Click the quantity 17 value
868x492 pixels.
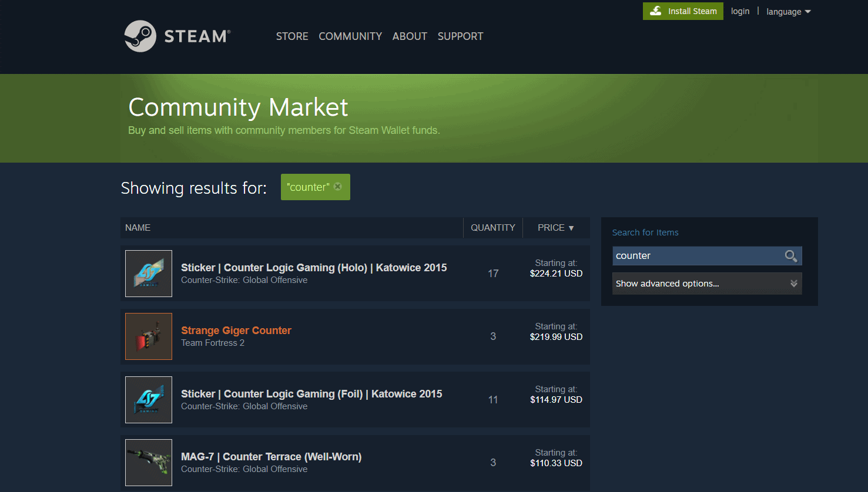pyautogui.click(x=493, y=274)
